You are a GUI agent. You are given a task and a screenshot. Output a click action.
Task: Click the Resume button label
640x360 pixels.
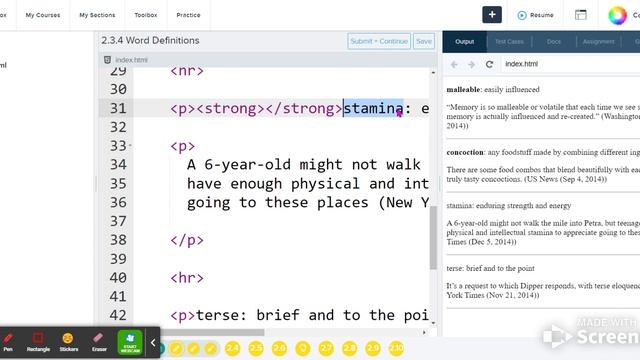click(x=542, y=15)
